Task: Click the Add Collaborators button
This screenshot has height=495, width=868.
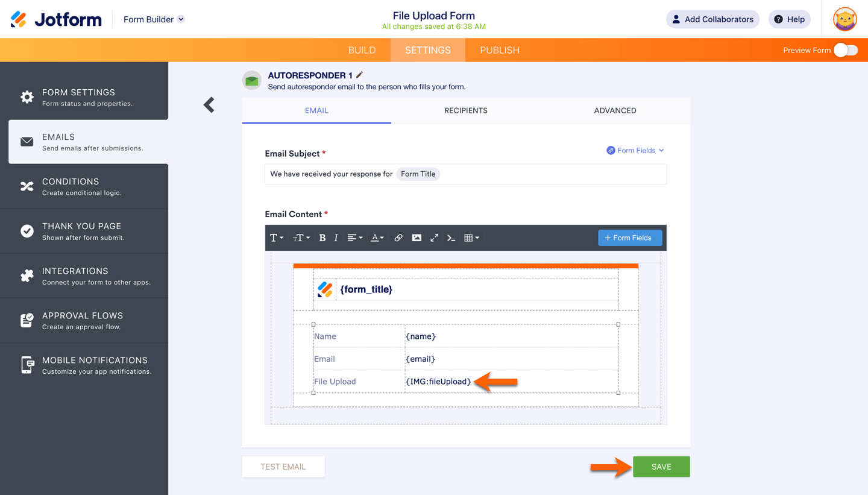Action: (x=712, y=19)
